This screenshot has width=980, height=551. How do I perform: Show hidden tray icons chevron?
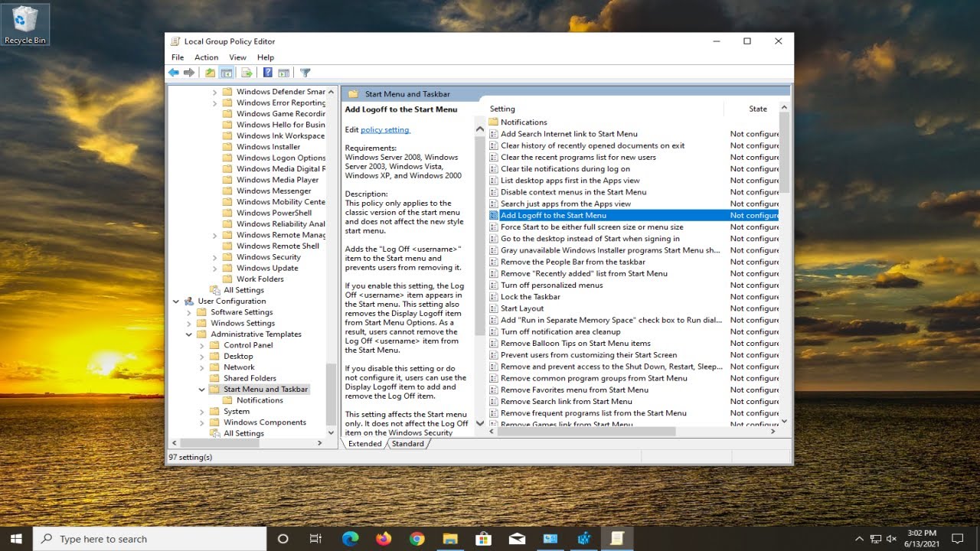(859, 539)
